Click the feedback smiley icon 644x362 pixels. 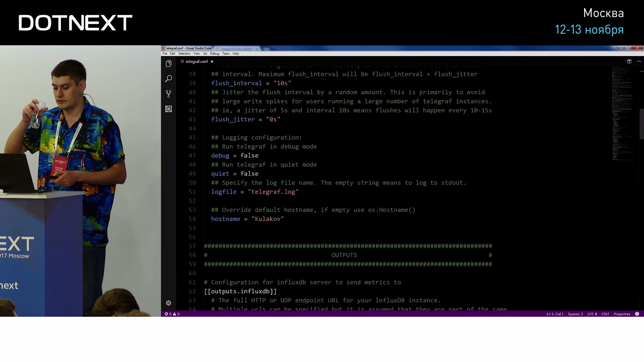tap(637, 314)
